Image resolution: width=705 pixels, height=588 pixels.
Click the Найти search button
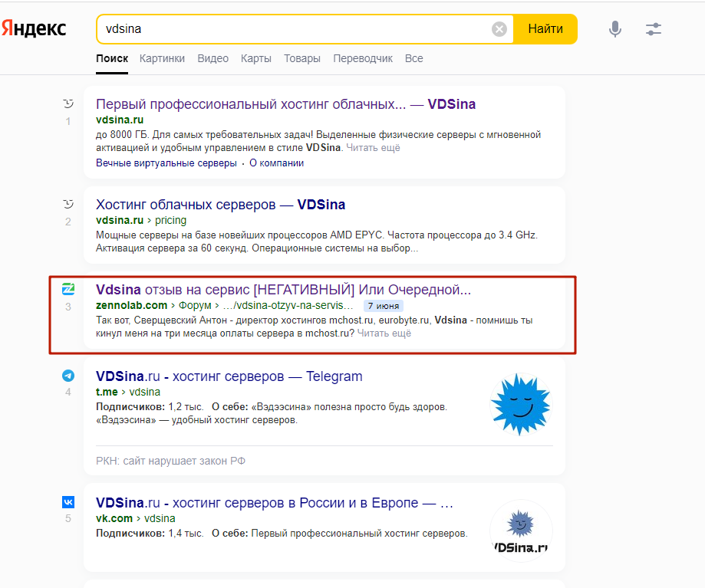[x=545, y=29]
